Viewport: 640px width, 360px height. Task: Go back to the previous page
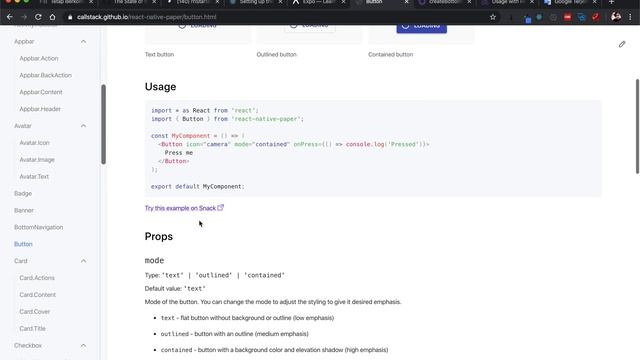(10, 17)
